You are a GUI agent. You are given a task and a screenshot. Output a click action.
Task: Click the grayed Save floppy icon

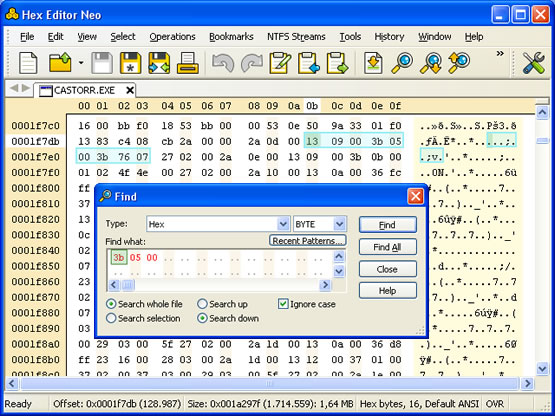tap(102, 63)
